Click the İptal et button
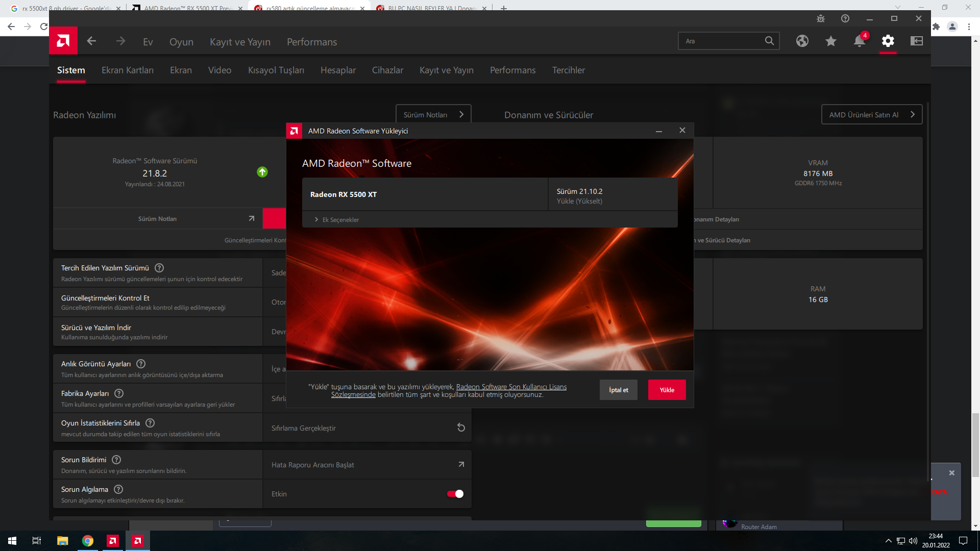 pos(618,390)
